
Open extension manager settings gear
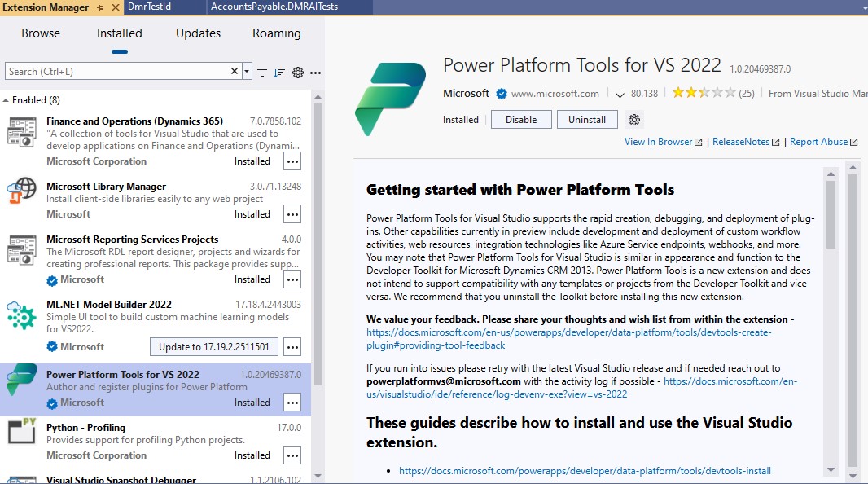(298, 73)
